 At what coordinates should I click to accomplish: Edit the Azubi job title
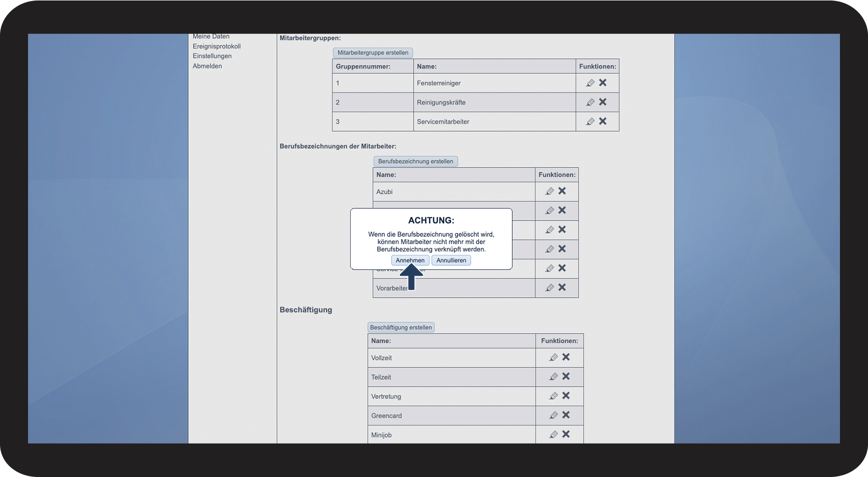coord(550,191)
